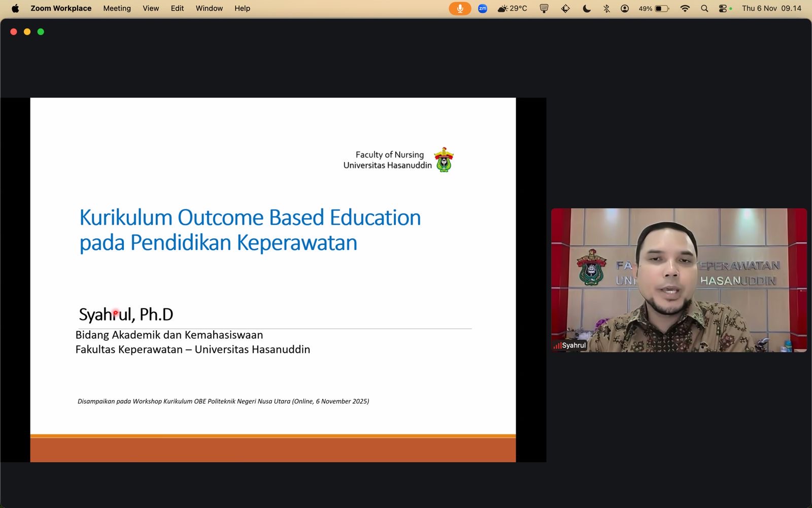This screenshot has height=508, width=812.
Task: Click the Help menu item
Action: click(242, 9)
